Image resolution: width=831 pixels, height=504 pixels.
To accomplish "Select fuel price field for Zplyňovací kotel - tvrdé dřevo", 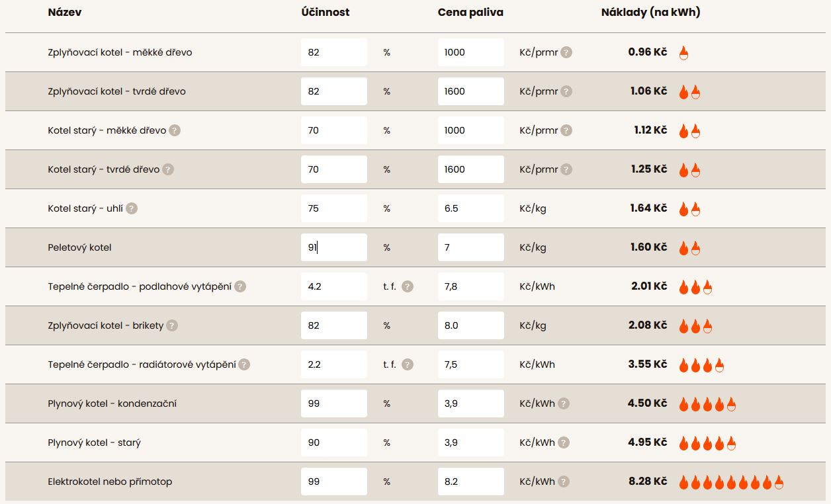I will click(470, 91).
